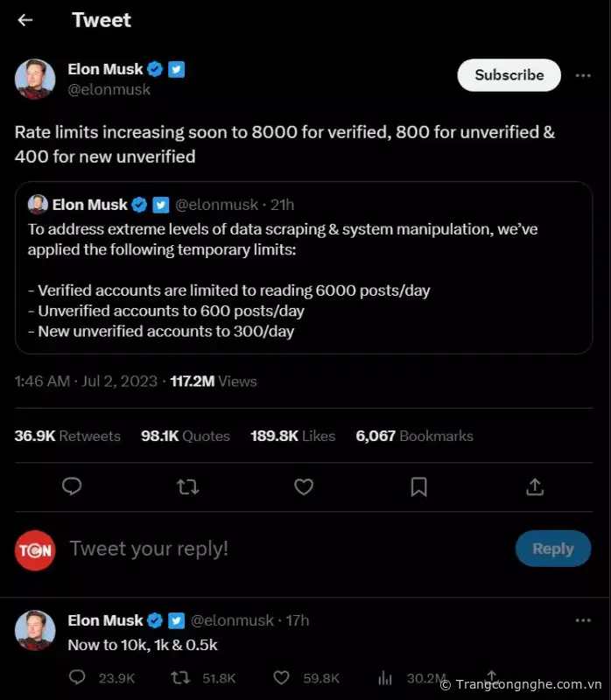Open the three-dot menu on the reply tweet
Viewport: 611px width, 700px height.
(x=583, y=620)
